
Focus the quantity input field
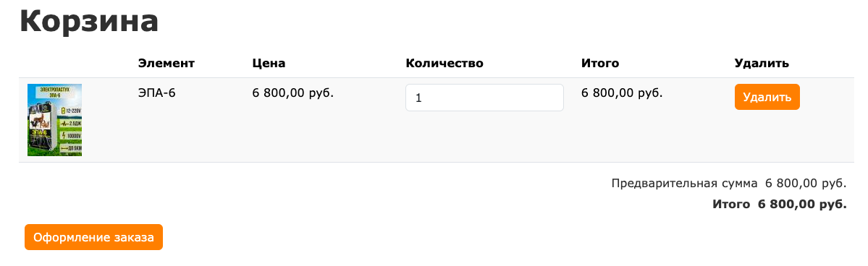484,98
